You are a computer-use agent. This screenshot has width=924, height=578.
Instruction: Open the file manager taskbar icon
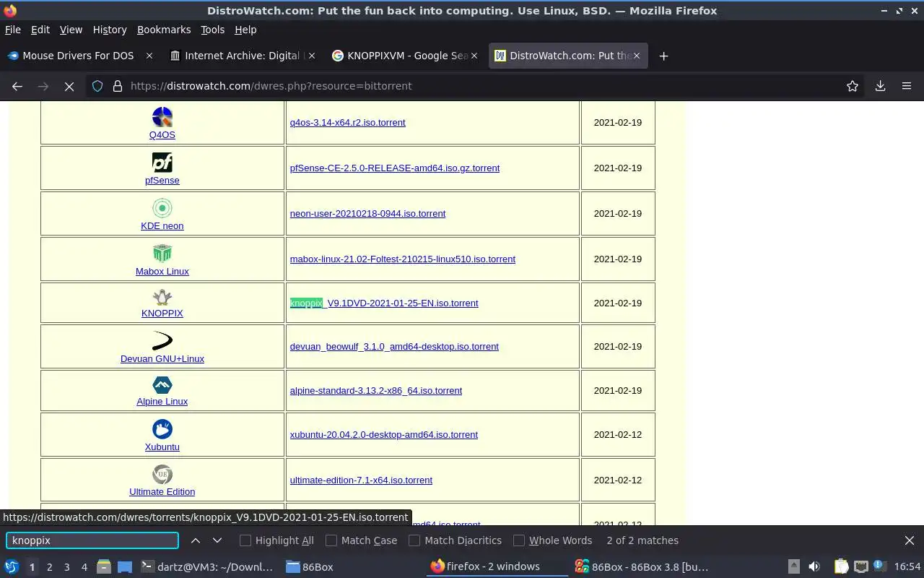pyautogui.click(x=103, y=567)
